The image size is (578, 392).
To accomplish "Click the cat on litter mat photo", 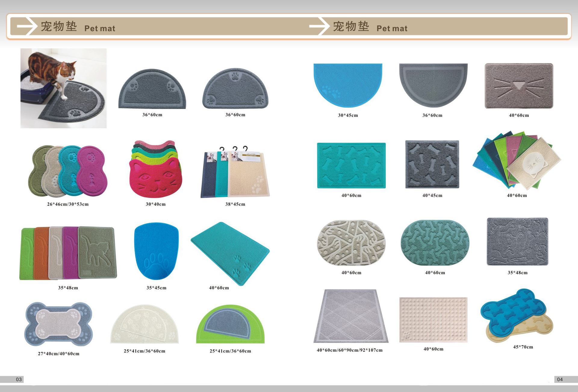I will [63, 88].
